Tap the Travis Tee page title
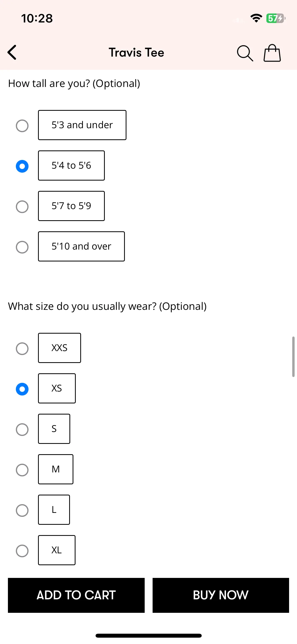 click(x=136, y=53)
